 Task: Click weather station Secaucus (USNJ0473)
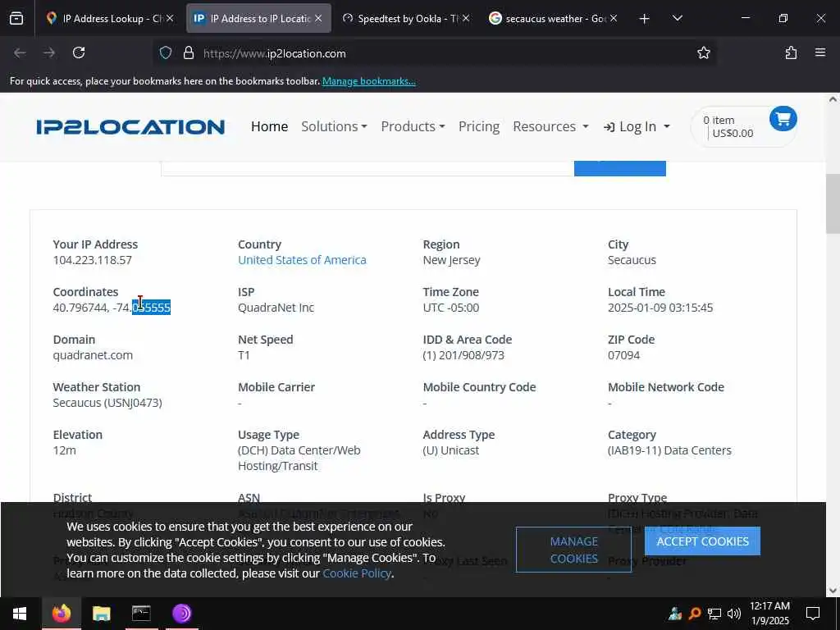point(107,403)
